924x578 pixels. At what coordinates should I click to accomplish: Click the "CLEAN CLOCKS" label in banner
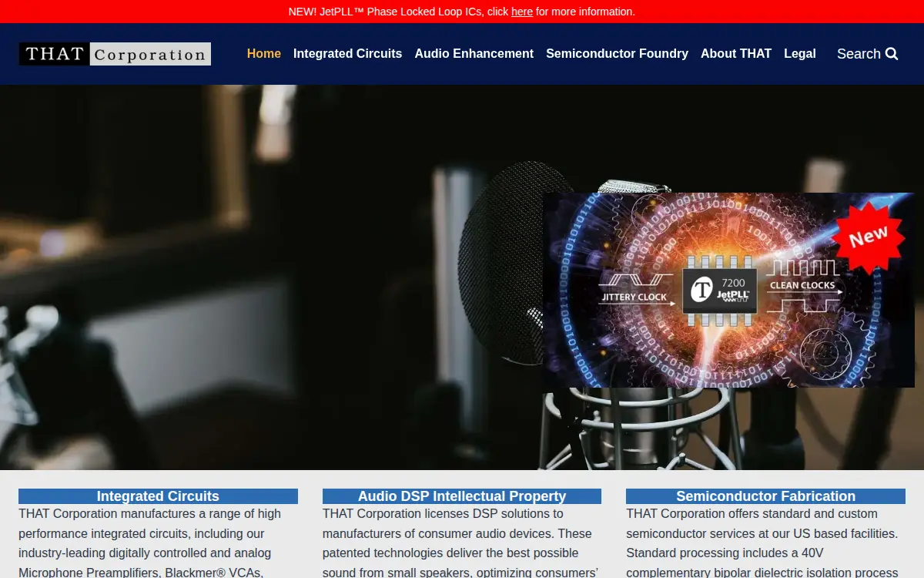802,286
